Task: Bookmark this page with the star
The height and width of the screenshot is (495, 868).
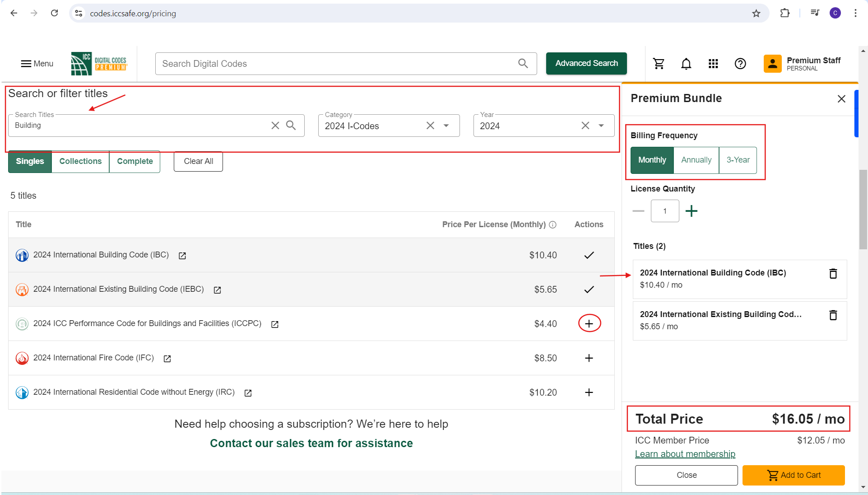Action: click(756, 13)
